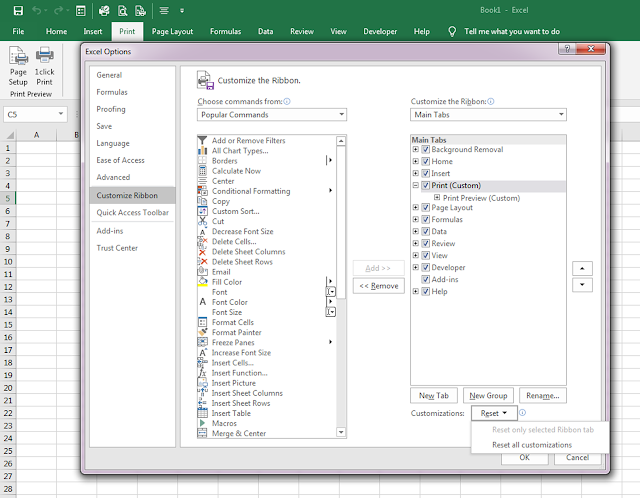Viewport: 640px width, 498px height.
Task: Click the Rename button
Action: (x=543, y=396)
